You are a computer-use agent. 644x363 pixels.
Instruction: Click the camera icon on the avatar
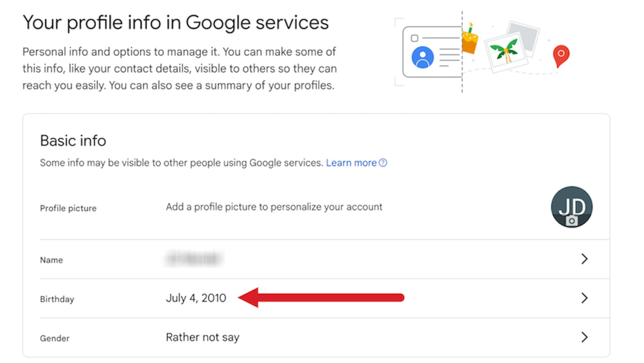click(x=572, y=221)
